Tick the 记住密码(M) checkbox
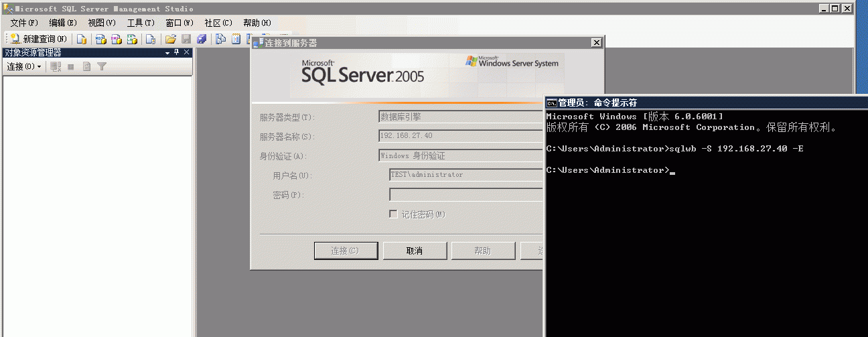868x337 pixels. pos(394,214)
